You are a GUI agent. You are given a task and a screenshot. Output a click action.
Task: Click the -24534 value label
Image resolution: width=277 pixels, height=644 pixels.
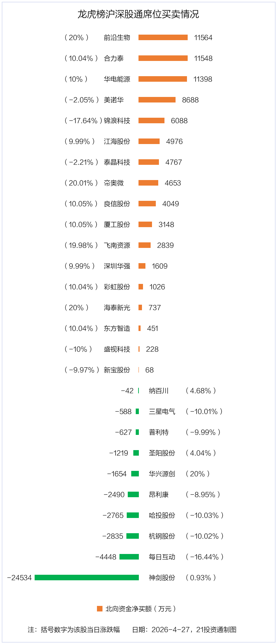19,578
